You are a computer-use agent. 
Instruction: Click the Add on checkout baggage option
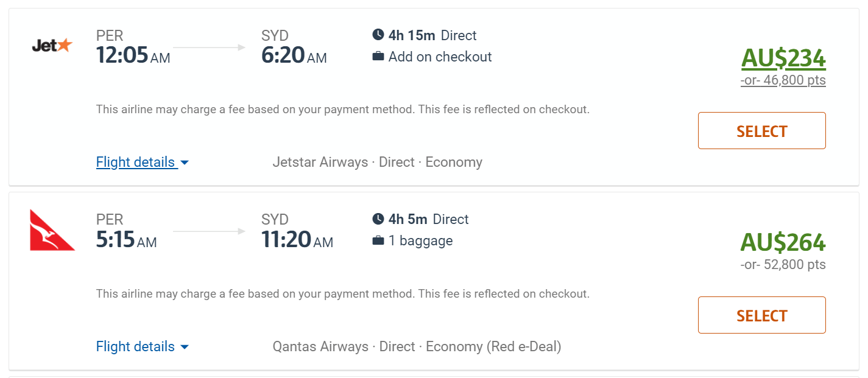click(x=440, y=57)
